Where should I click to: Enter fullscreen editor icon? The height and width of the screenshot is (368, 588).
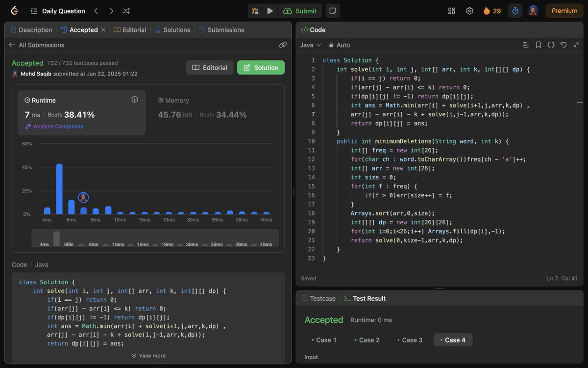(x=576, y=45)
